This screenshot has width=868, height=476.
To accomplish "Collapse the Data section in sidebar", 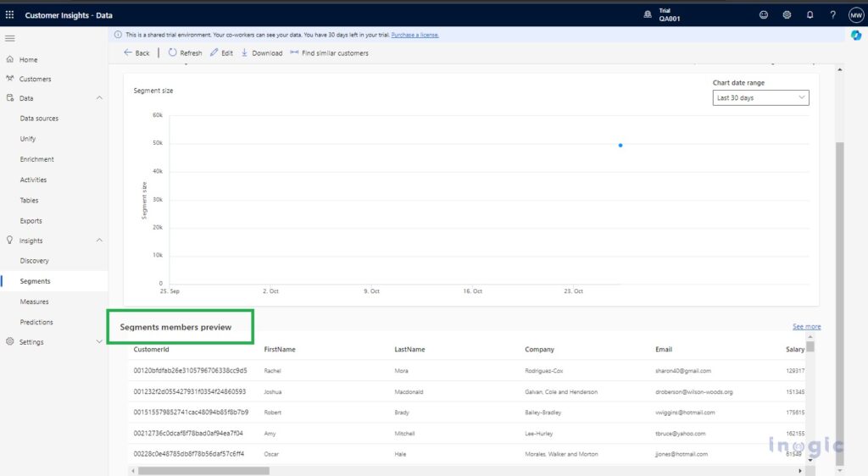I will click(x=99, y=98).
